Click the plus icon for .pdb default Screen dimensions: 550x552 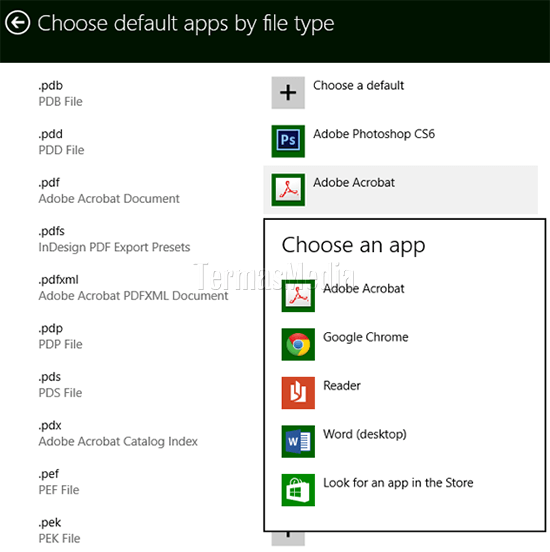(288, 93)
